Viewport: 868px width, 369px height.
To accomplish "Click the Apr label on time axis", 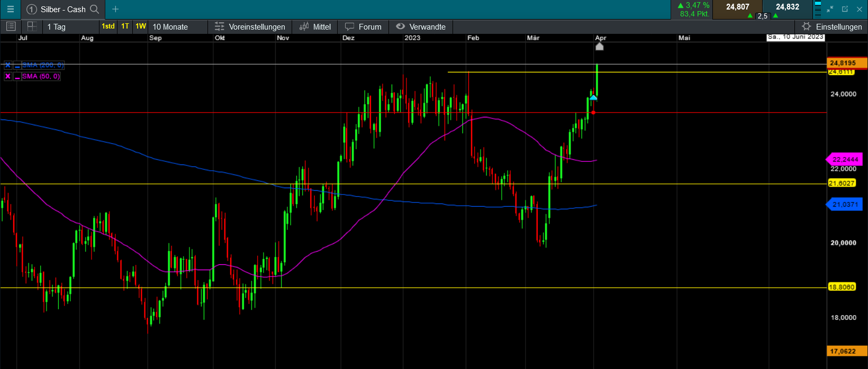I will 601,38.
